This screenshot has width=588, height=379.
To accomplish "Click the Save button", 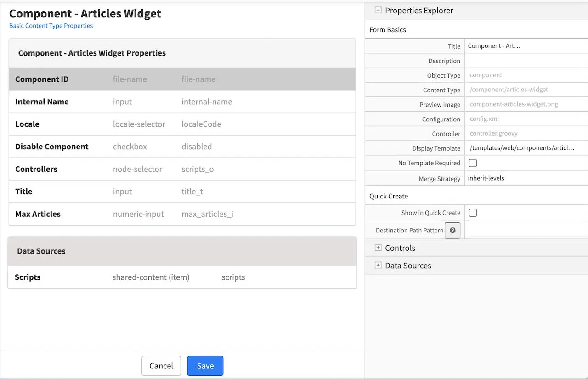I will (205, 366).
